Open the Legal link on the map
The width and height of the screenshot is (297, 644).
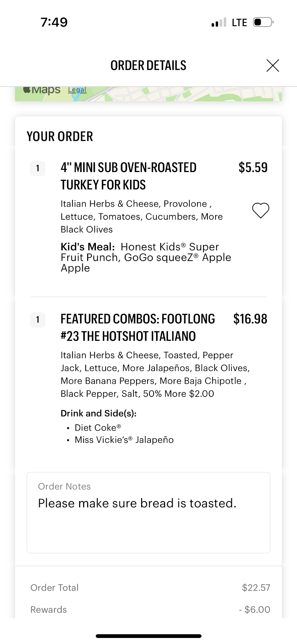(77, 90)
